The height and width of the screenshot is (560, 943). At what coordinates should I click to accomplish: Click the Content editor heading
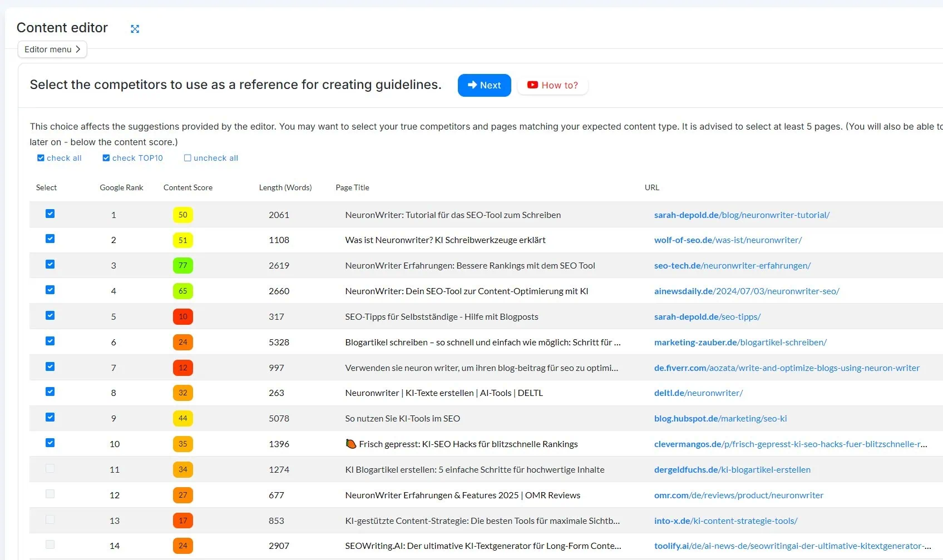coord(62,28)
